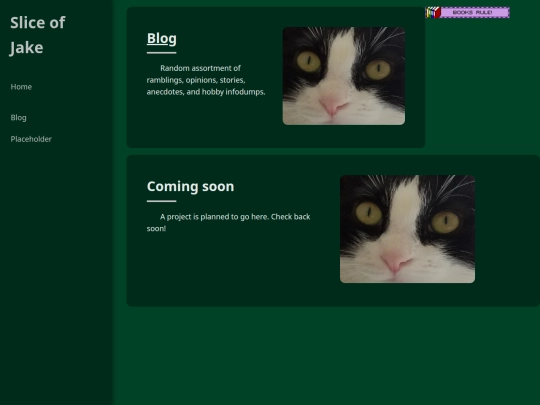The image size is (540, 405).
Task: Click the underline bar beneath Coming soon
Action: pyautogui.click(x=162, y=201)
